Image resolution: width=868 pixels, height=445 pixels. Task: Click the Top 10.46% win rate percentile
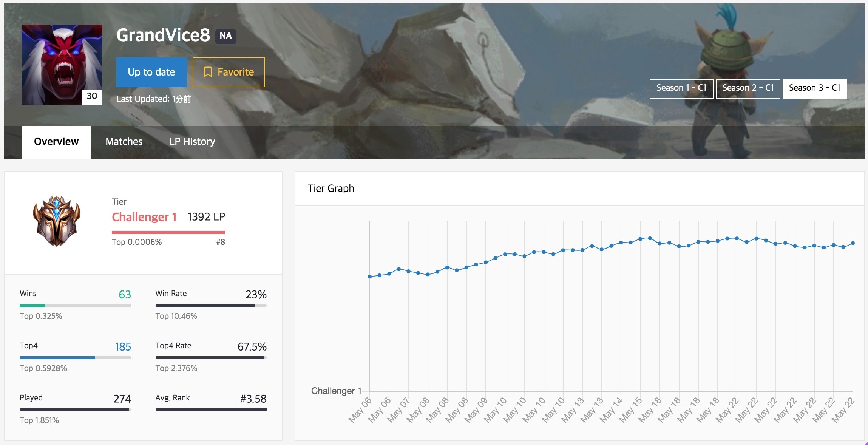tap(176, 316)
